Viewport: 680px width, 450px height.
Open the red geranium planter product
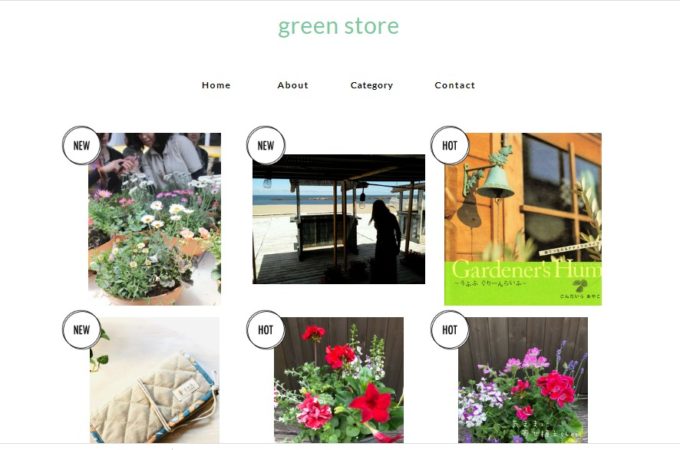pos(339,380)
